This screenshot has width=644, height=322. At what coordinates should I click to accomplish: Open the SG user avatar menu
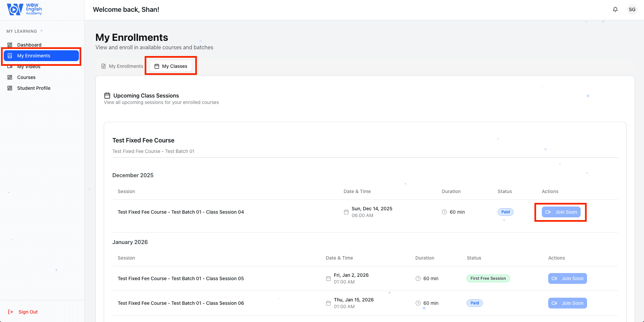point(632,9)
